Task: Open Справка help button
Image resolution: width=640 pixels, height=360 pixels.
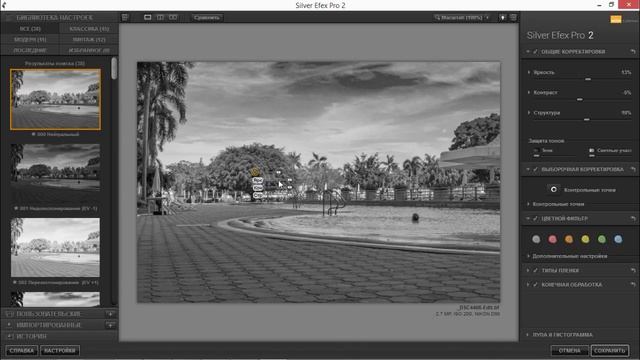Action: 22,350
